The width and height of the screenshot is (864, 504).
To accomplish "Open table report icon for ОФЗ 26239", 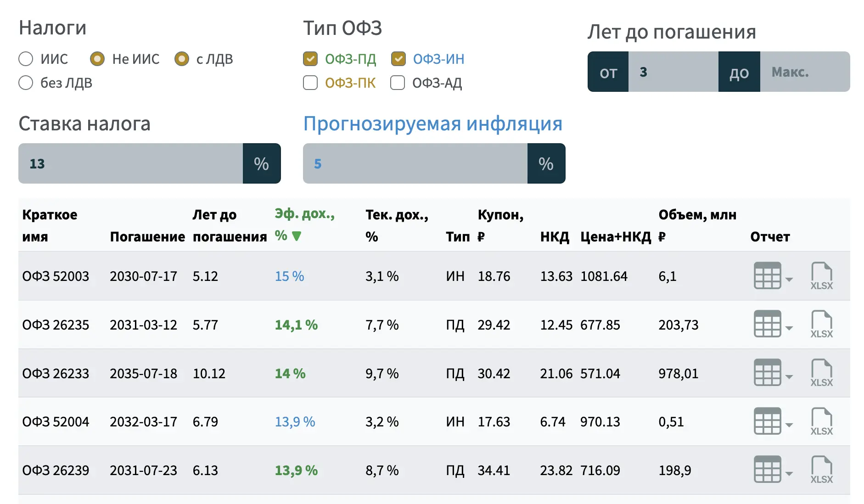I will (767, 470).
